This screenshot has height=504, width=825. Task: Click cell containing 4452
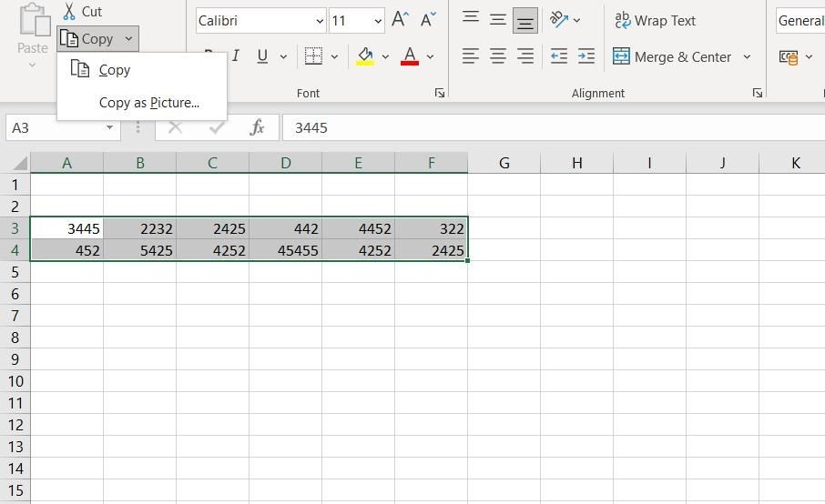(358, 228)
